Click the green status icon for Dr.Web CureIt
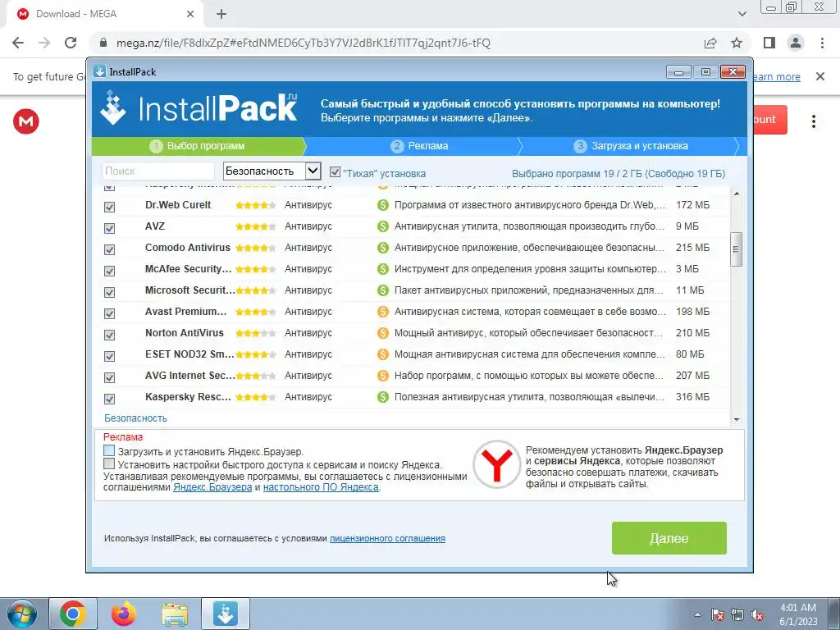This screenshot has width=840, height=630. point(382,205)
